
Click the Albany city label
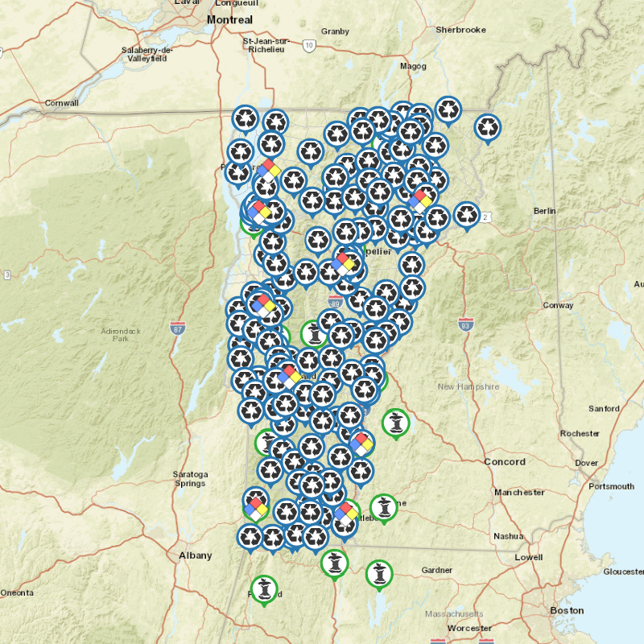pyautogui.click(x=196, y=555)
